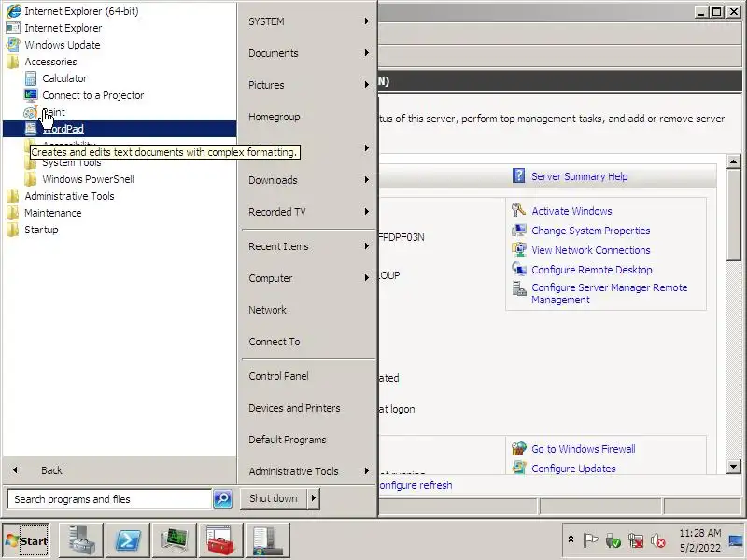Click the network error tray icon
The image size is (747, 560).
636,540
